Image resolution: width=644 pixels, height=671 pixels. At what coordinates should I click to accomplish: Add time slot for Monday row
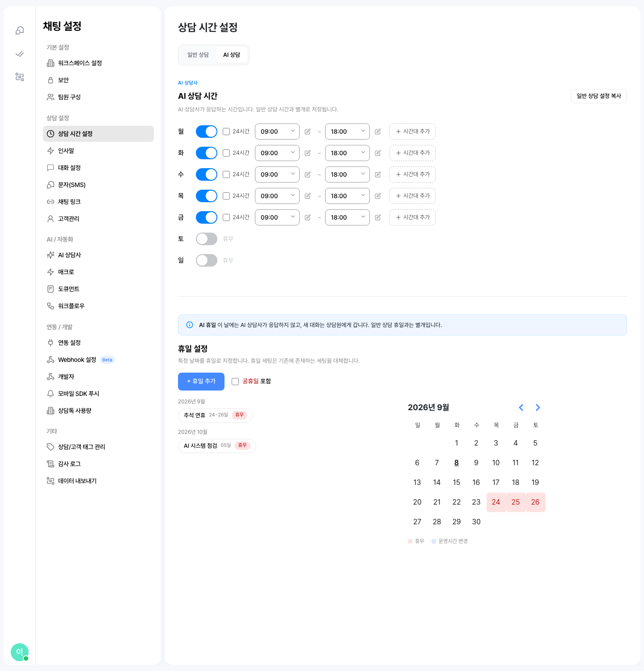point(412,132)
